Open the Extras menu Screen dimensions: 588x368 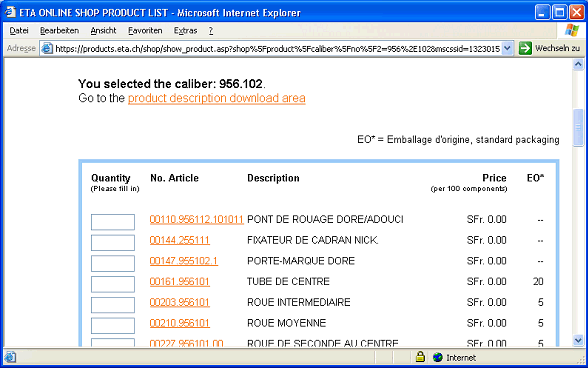185,31
